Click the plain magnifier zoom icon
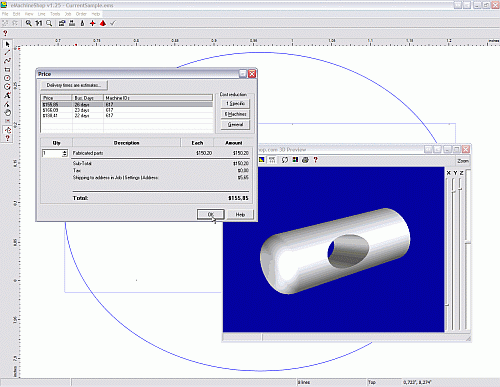 click(49, 23)
